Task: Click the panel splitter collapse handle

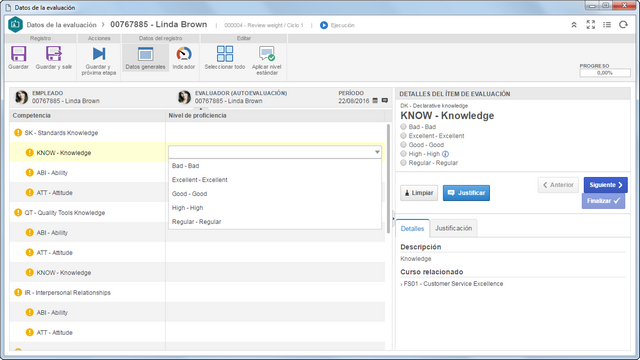Action: coord(393,219)
